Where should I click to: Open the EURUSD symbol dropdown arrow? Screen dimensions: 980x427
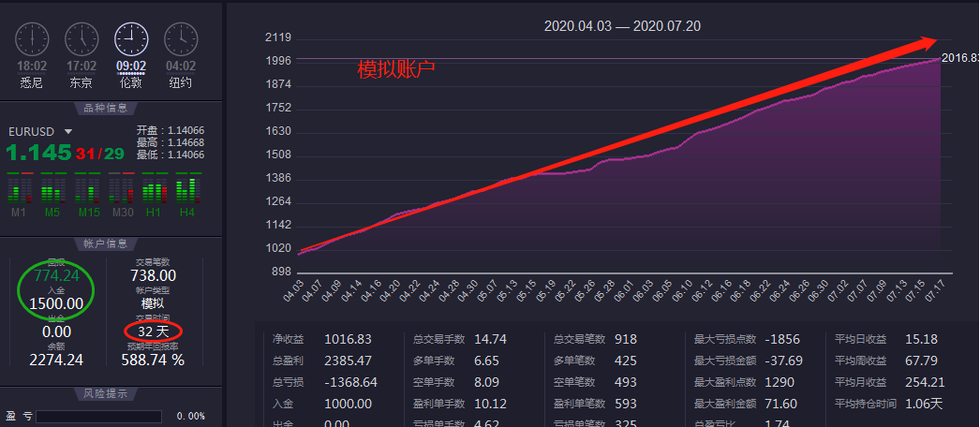[x=68, y=132]
